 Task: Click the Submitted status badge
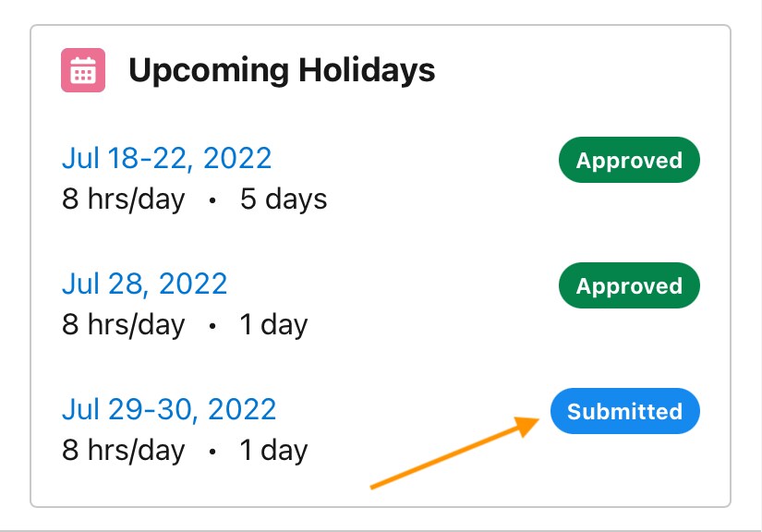point(625,410)
